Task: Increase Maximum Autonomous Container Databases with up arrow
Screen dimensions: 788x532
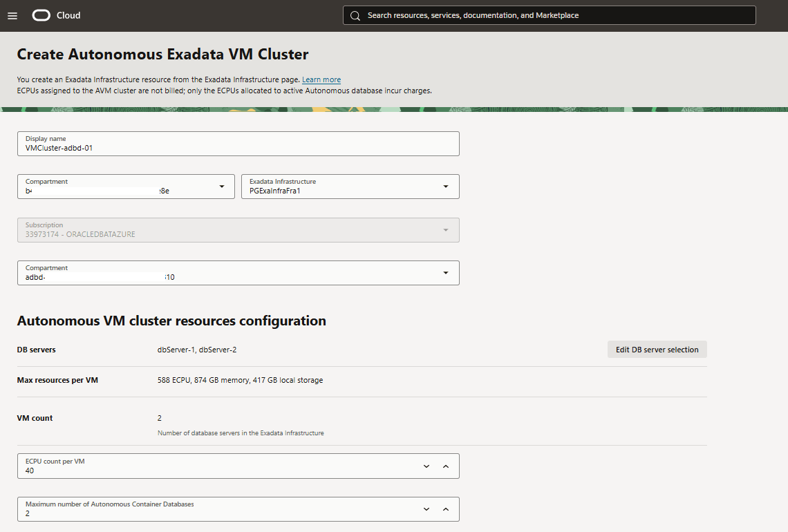Action: (x=446, y=509)
